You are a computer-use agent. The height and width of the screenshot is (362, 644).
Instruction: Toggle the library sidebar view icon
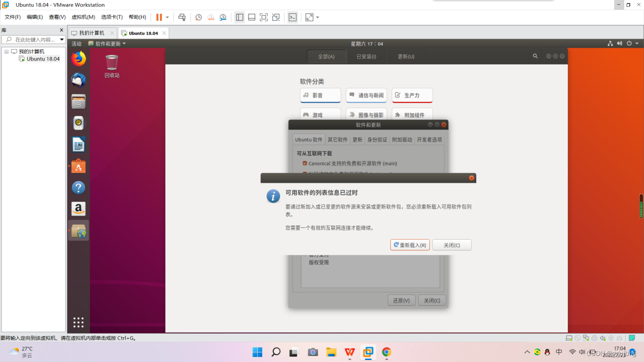click(x=239, y=17)
